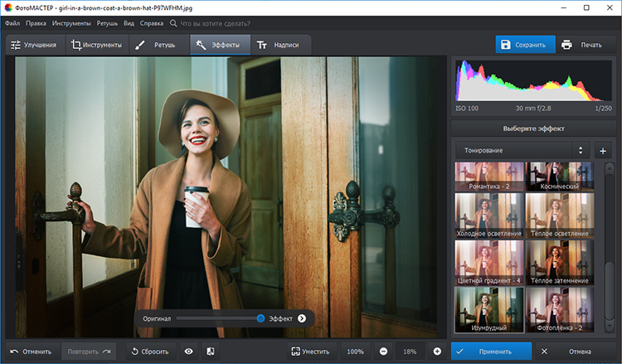Viewport: 622px width, 364px height.
Task: Toggle the before/after split compare icon
Action: [211, 352]
